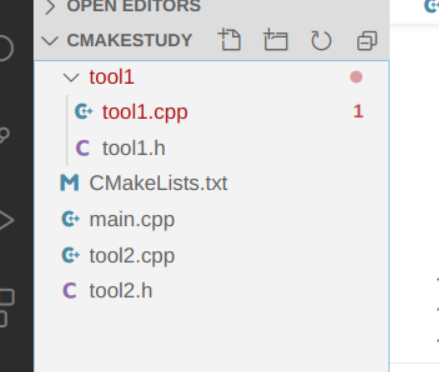Click the C++ icon beside main.cpp
The width and height of the screenshot is (439, 372).
click(x=71, y=219)
